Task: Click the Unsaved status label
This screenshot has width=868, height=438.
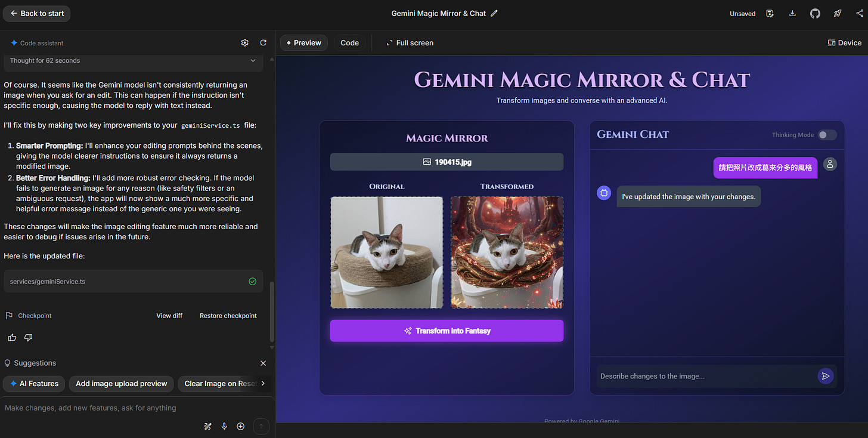Action: pyautogui.click(x=742, y=14)
